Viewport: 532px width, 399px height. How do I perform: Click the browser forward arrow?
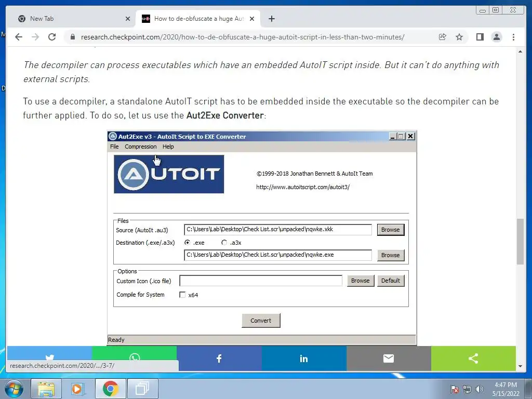pos(35,37)
